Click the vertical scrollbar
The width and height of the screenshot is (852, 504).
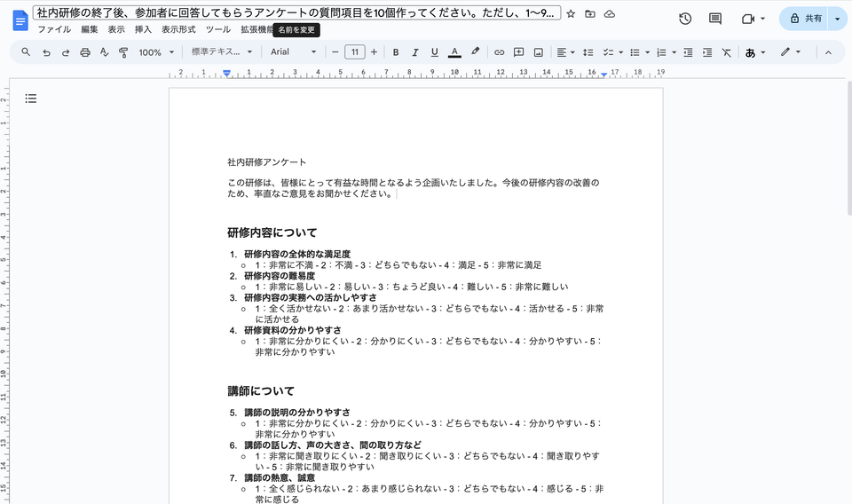click(x=848, y=147)
